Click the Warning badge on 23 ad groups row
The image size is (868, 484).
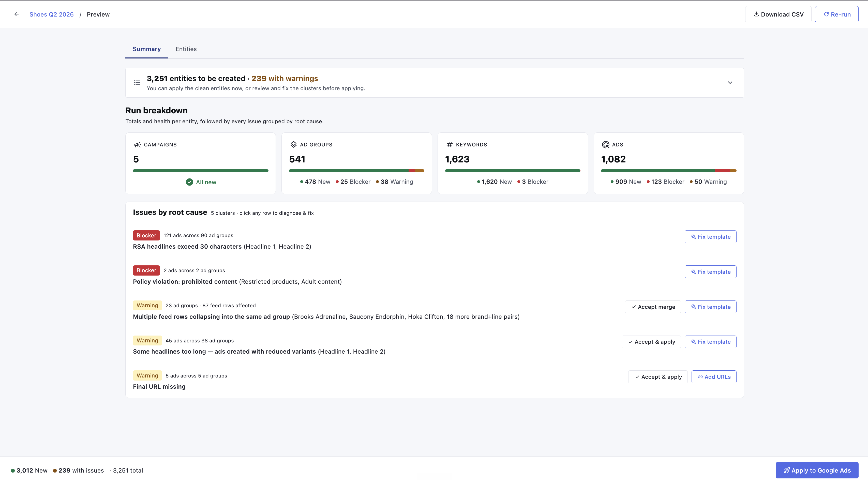(x=147, y=306)
